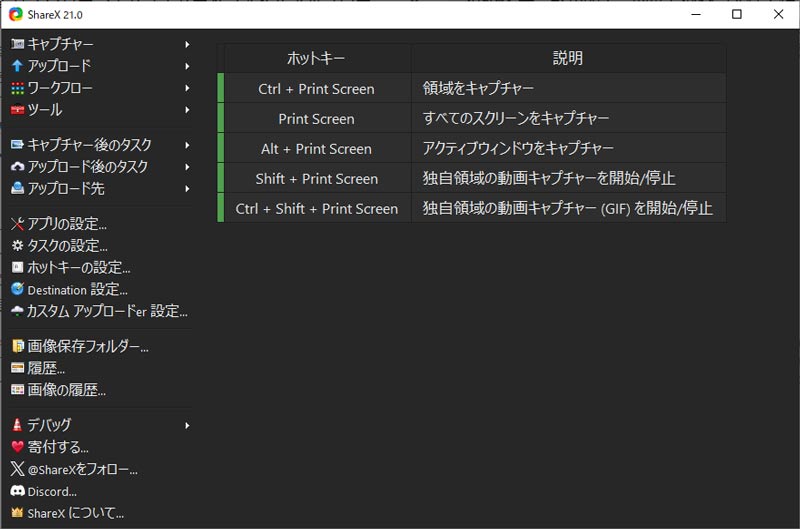800x529 pixels.
Task: Expand the ワークフロー submenu arrow
Action: [x=187, y=88]
